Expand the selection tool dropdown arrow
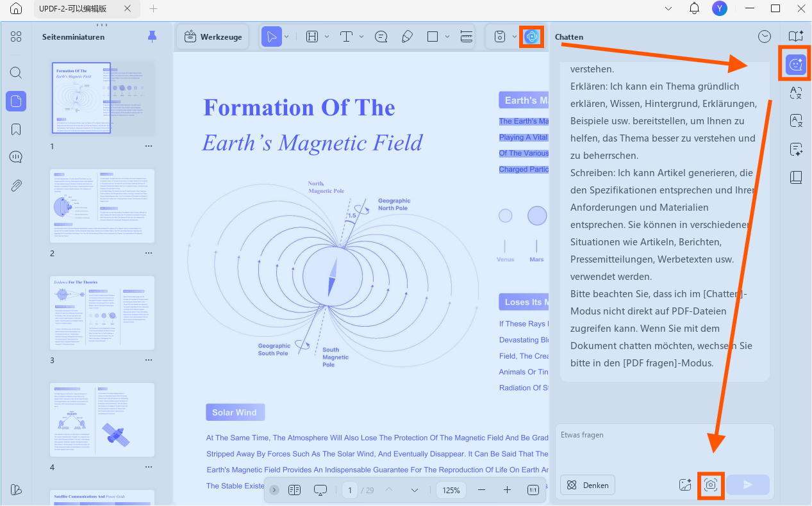The height and width of the screenshot is (506, 812). click(x=286, y=37)
